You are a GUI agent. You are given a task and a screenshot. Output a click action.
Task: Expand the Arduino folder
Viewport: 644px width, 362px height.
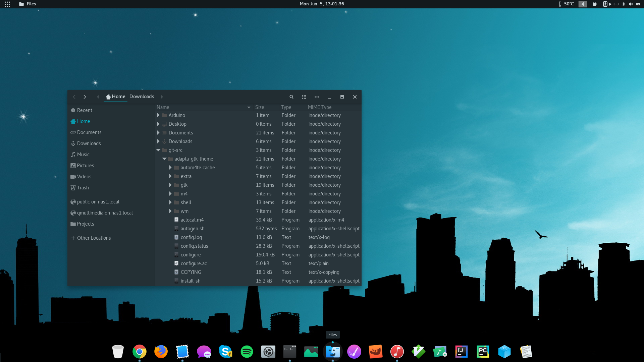[x=158, y=115]
